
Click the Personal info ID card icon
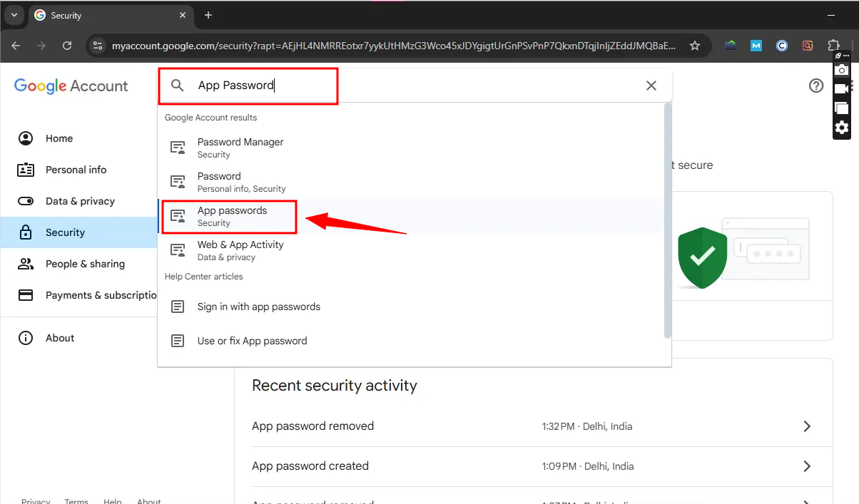click(26, 170)
